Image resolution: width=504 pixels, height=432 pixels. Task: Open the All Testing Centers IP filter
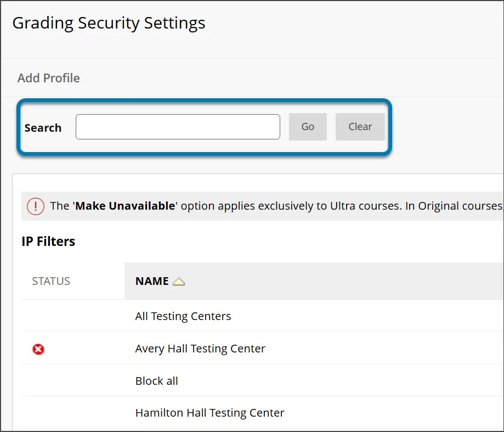click(x=183, y=316)
